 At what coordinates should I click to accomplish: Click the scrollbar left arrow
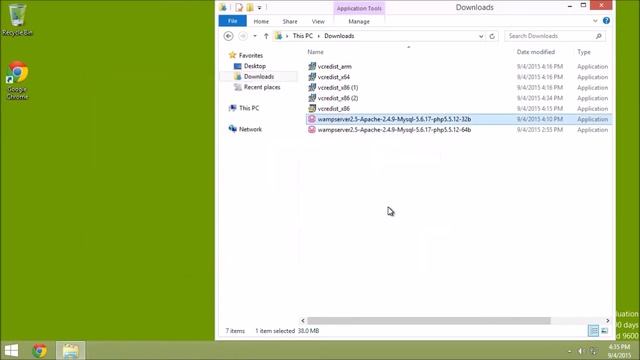pos(303,321)
